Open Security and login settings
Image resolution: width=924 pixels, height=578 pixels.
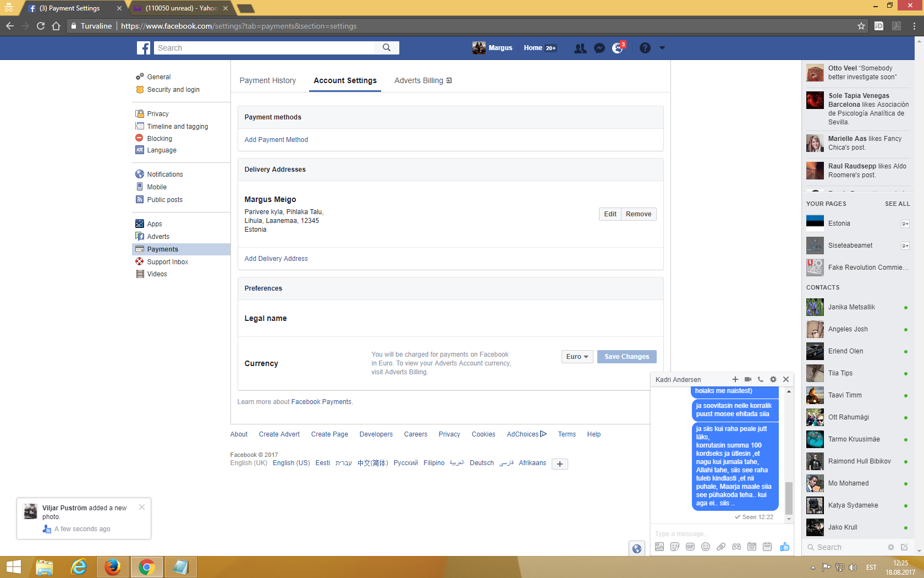(x=173, y=90)
